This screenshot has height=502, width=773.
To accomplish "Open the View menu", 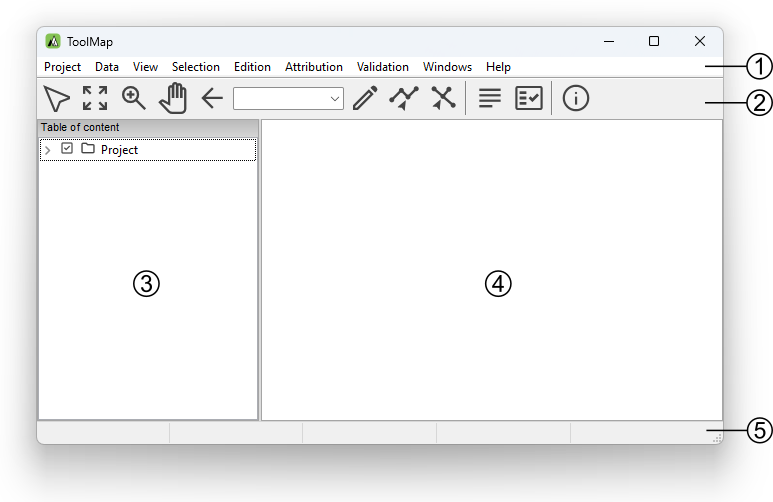I will click(x=145, y=67).
